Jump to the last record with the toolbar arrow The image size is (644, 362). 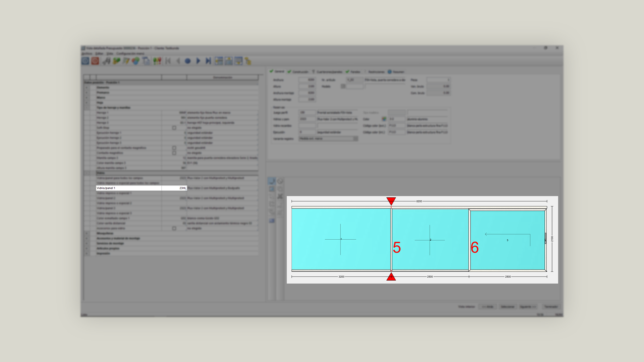pos(208,61)
